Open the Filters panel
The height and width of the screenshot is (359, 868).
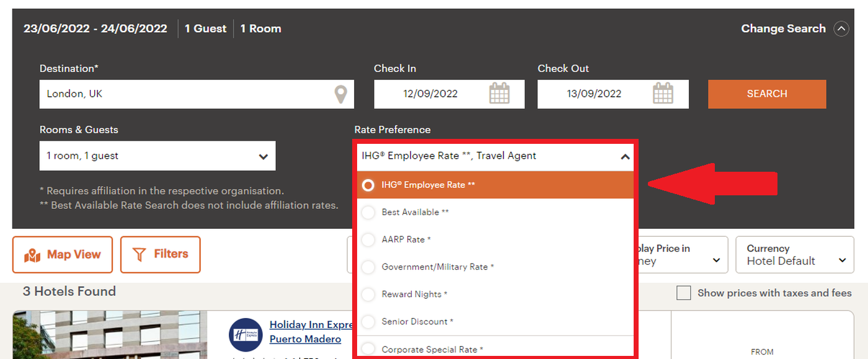(x=161, y=255)
